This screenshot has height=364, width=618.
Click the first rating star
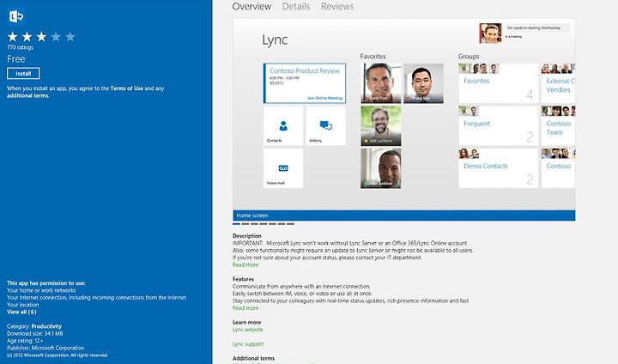click(x=13, y=37)
